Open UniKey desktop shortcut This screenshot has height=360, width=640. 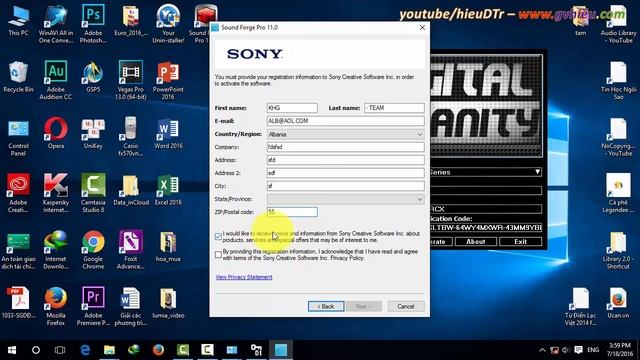click(93, 134)
